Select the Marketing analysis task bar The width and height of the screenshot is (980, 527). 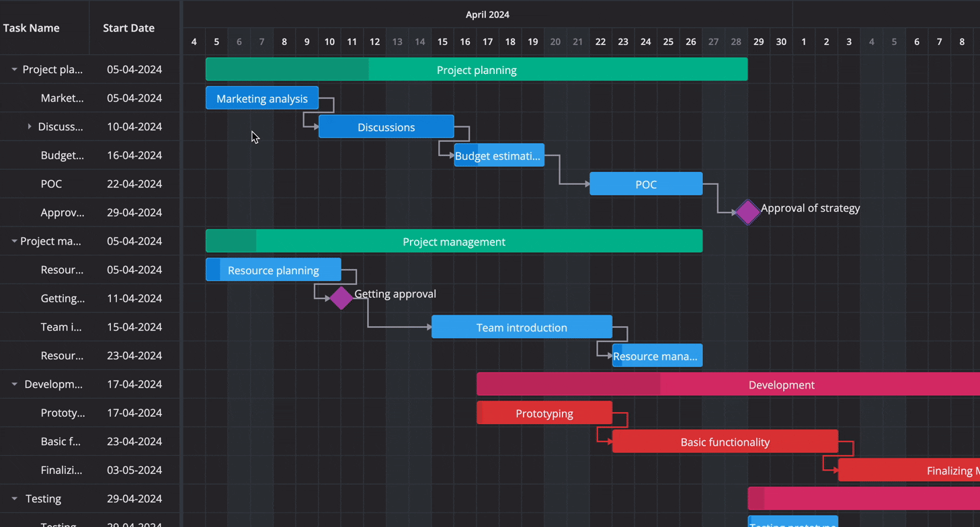coord(261,98)
